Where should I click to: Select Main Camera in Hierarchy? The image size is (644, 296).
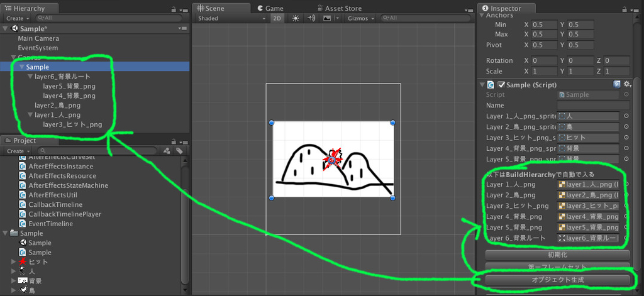[x=38, y=38]
